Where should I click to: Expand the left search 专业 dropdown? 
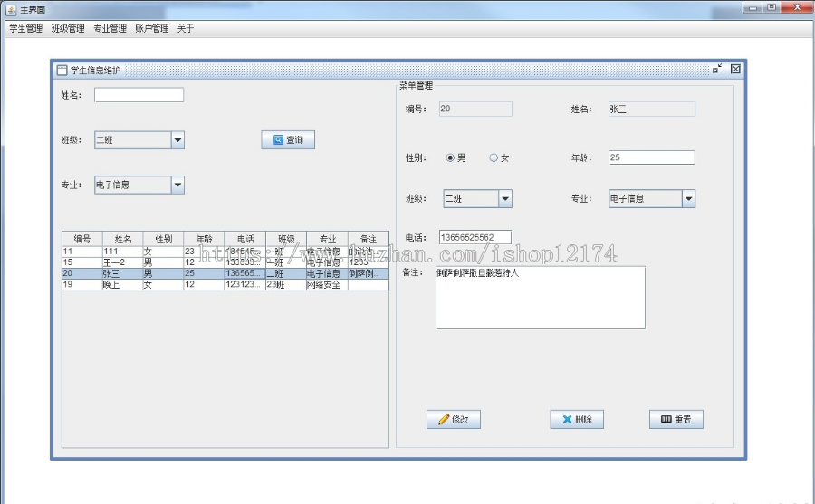177,185
